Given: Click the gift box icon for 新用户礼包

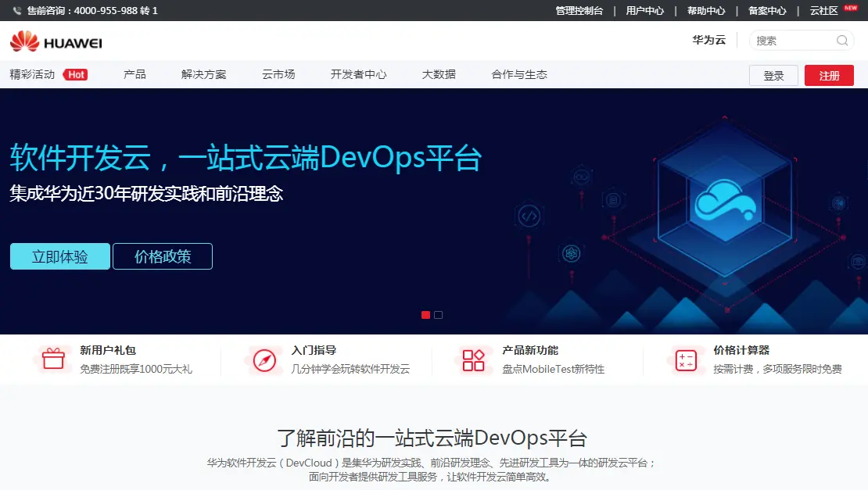Looking at the screenshot, I should coord(53,359).
